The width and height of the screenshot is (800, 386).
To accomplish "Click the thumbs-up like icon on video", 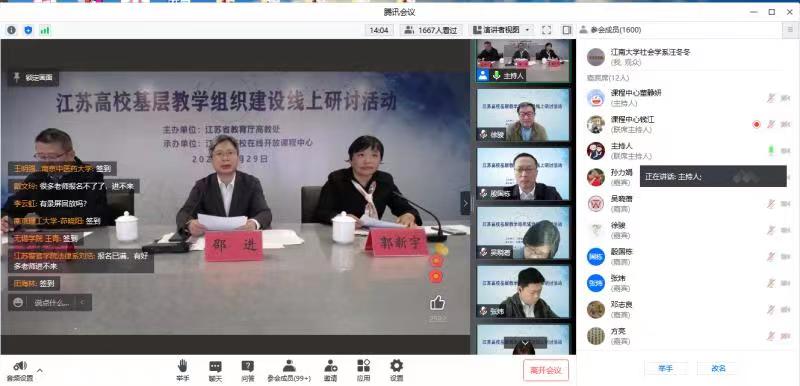I will tap(437, 303).
